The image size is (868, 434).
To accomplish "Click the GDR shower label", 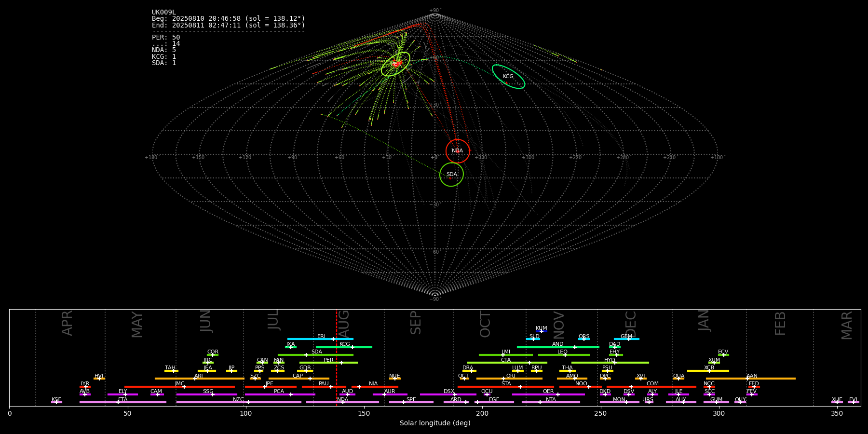I will tap(305, 368).
